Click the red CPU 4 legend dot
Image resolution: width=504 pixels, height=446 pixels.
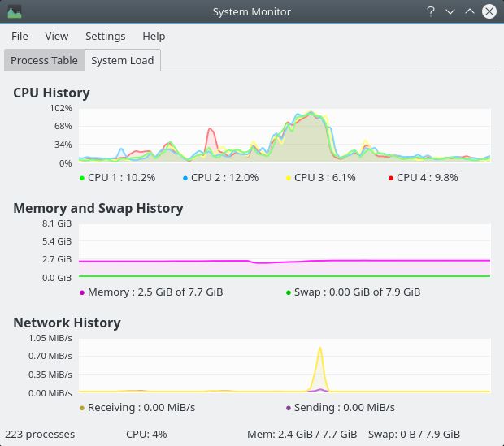coord(391,178)
